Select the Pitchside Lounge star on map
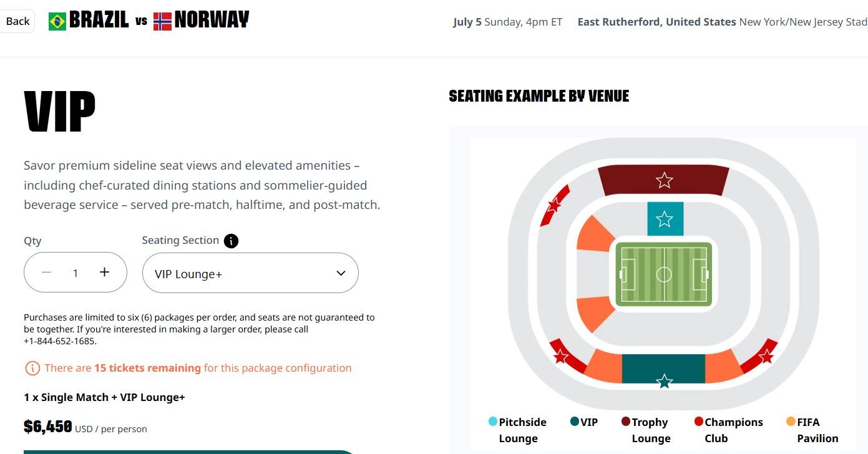 (665, 219)
